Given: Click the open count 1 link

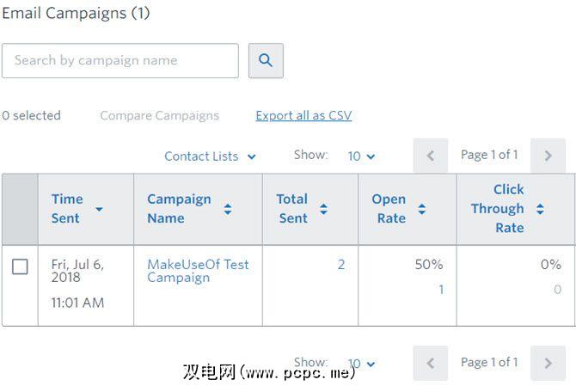Looking at the screenshot, I should 441,290.
